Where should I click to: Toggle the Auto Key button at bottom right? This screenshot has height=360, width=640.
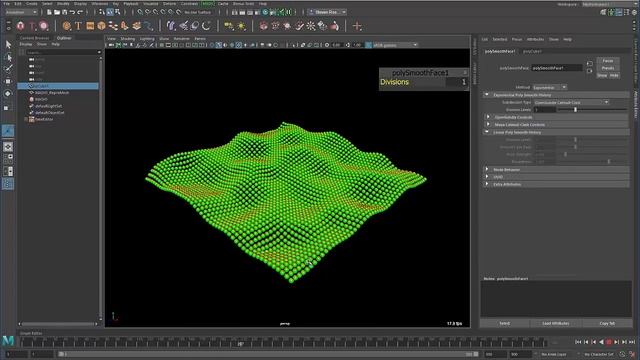[x=622, y=354]
